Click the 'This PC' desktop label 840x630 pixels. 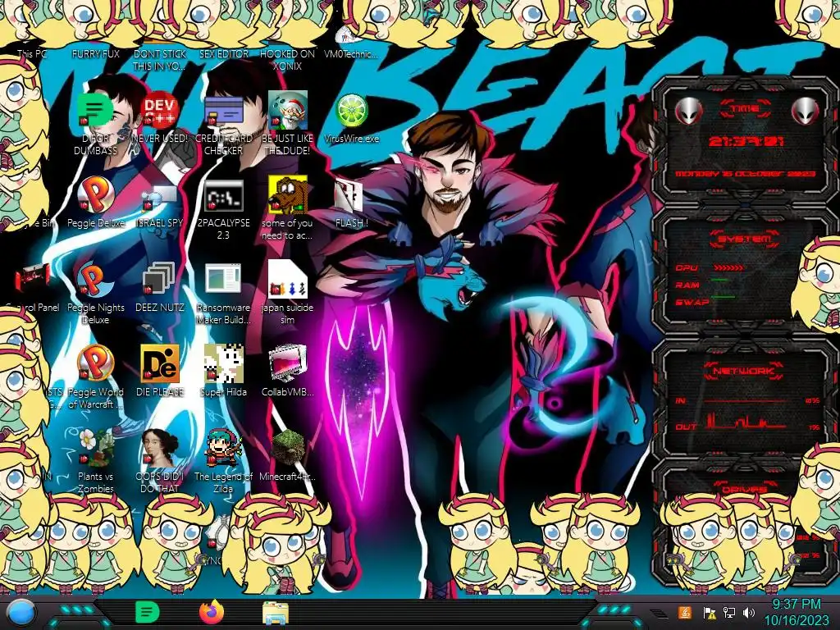coord(32,53)
